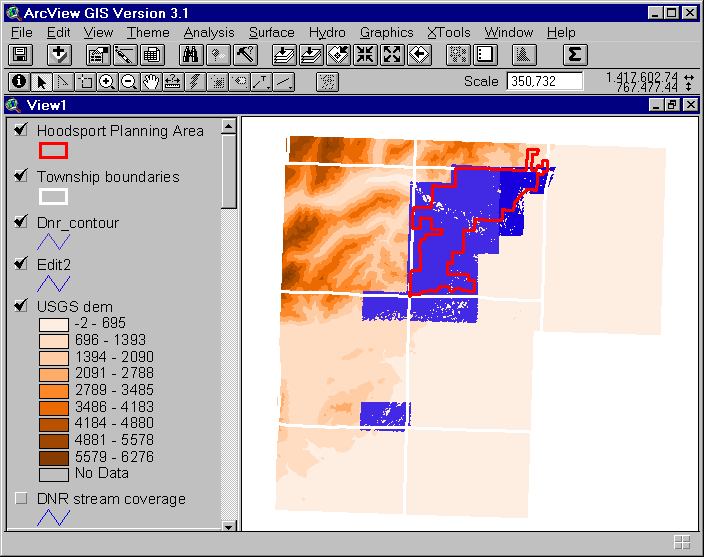Click the 3486 - 4183 legend label
The width and height of the screenshot is (704, 557).
[x=114, y=407]
